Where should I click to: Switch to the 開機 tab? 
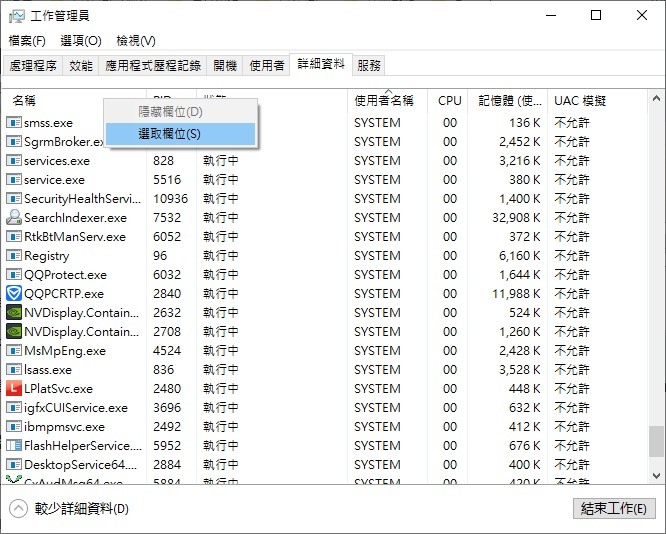(225, 65)
